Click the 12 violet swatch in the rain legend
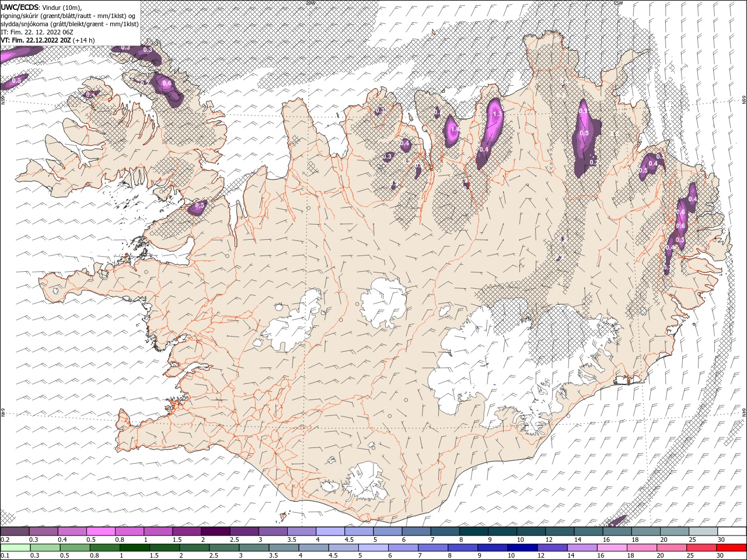 click(552, 548)
